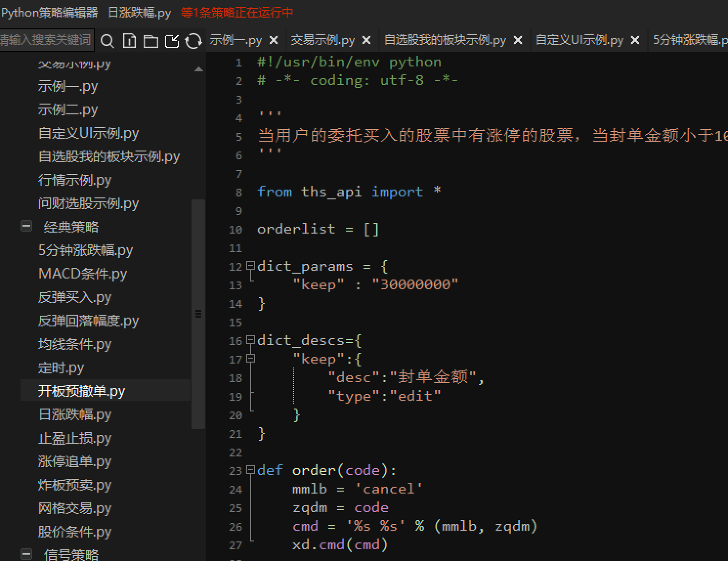Fold the dict_descs code block
The image size is (728, 561).
pyautogui.click(x=251, y=340)
